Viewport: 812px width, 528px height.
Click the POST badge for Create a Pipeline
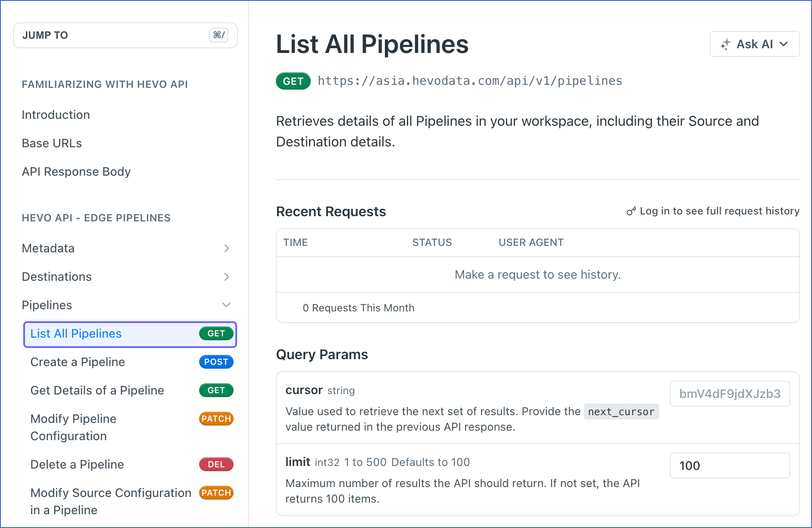pyautogui.click(x=216, y=362)
